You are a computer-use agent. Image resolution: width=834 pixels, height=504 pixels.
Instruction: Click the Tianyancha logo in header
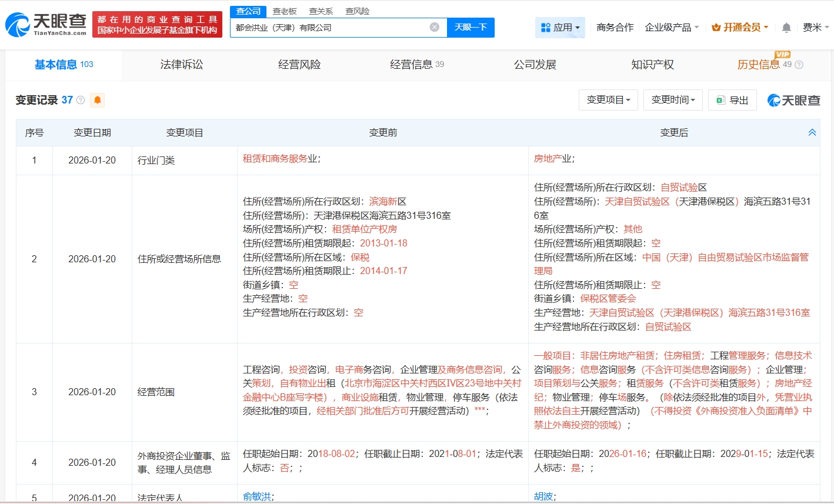pos(46,24)
